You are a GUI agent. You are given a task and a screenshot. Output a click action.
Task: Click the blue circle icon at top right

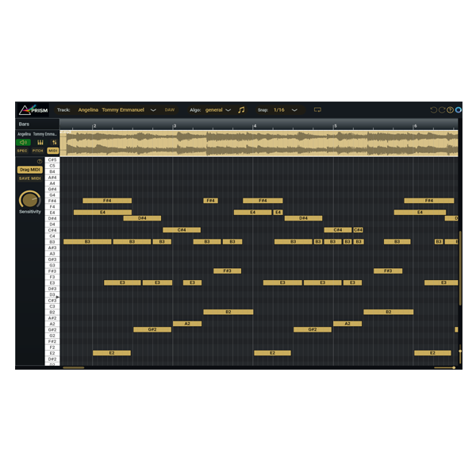click(x=458, y=110)
